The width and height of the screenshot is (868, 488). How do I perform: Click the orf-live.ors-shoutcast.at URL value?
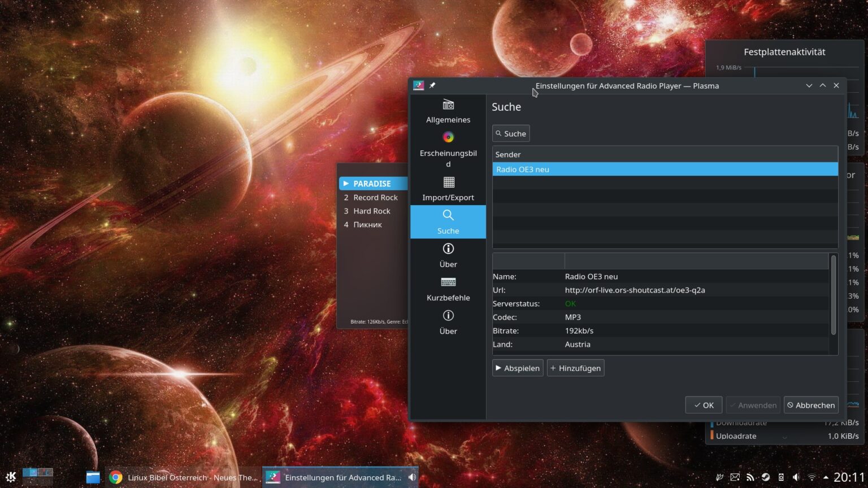pos(635,290)
